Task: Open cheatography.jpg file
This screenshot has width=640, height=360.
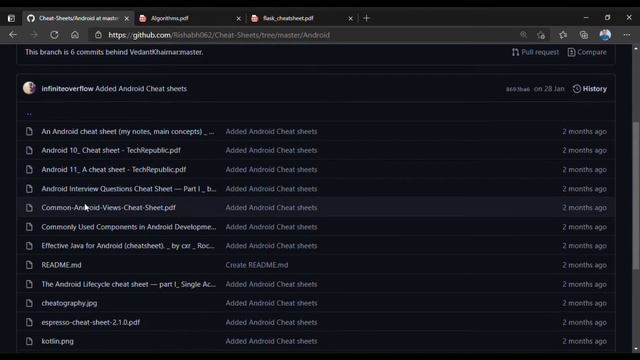Action: coord(69,303)
